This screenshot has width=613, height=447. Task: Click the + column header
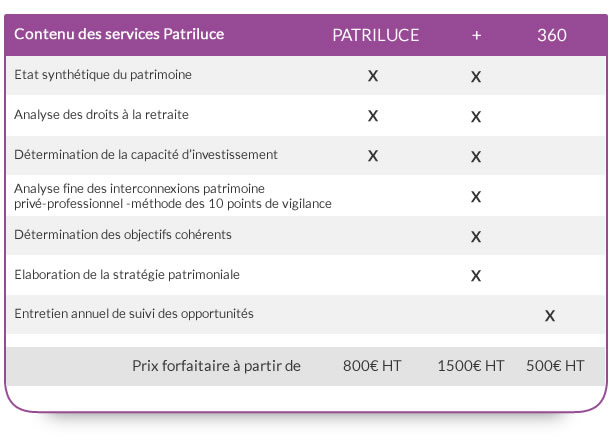coord(476,36)
